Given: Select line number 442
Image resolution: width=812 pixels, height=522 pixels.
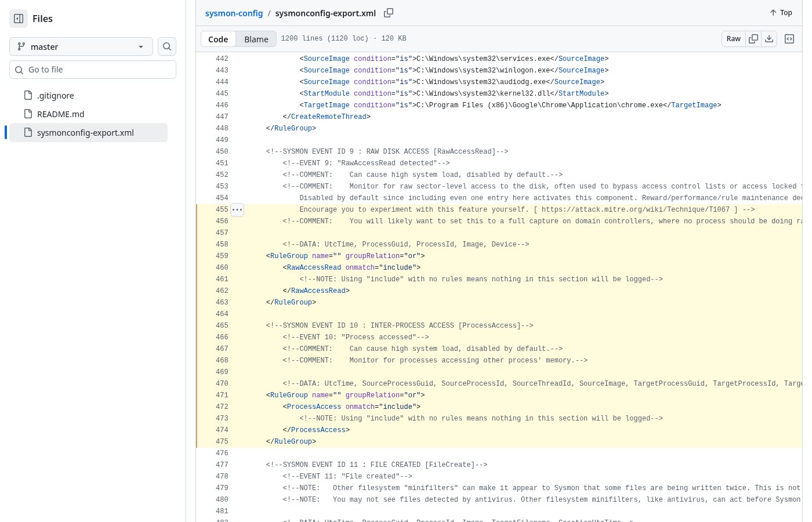Looking at the screenshot, I should point(222,59).
